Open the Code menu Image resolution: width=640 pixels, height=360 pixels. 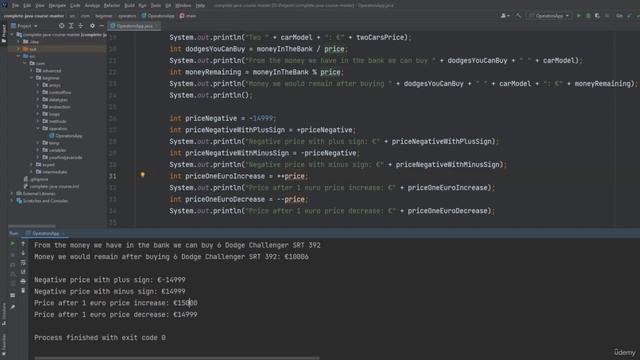click(75, 6)
